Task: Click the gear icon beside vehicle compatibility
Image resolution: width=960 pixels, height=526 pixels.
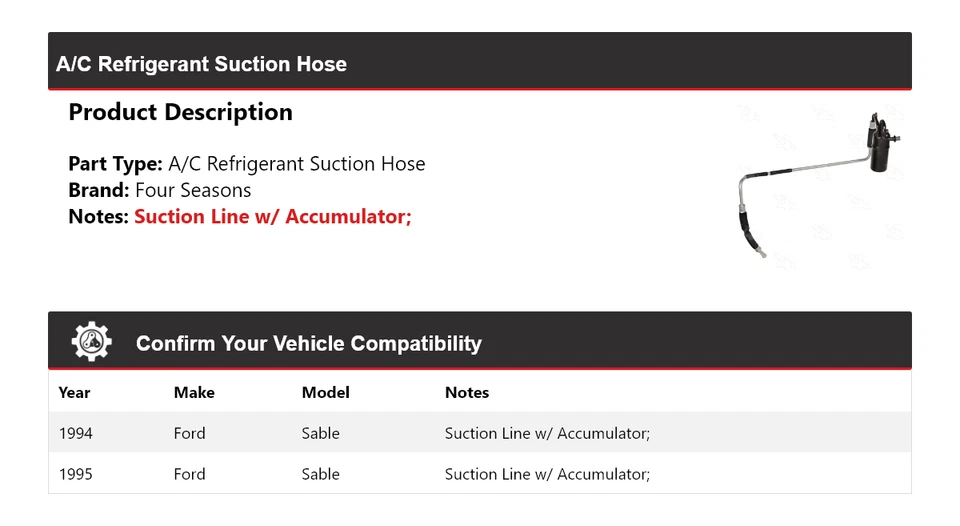Action: coord(91,342)
